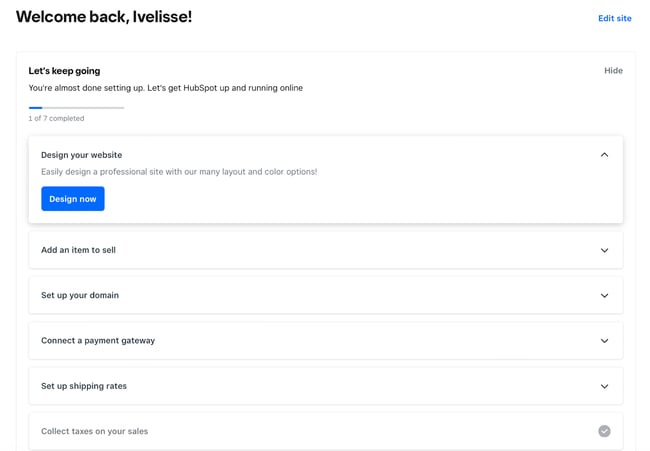Viewport: 650px width, 451px height.
Task: Select the Set up your domain row title
Action: pos(80,296)
